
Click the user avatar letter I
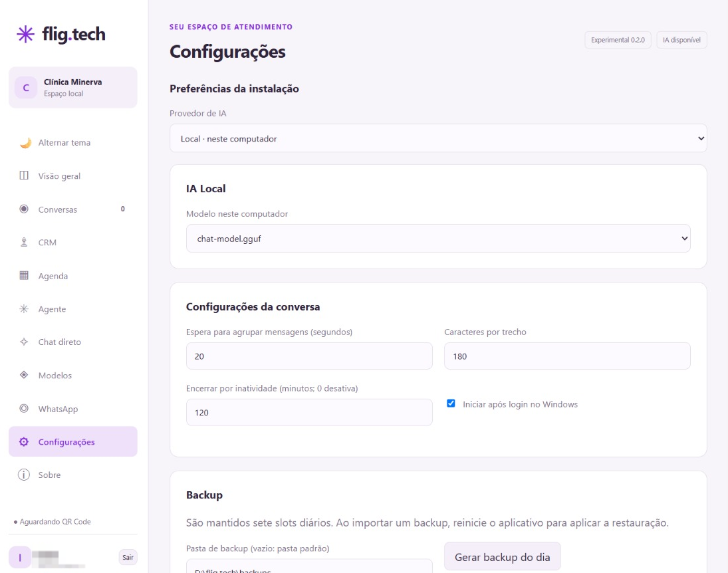20,557
